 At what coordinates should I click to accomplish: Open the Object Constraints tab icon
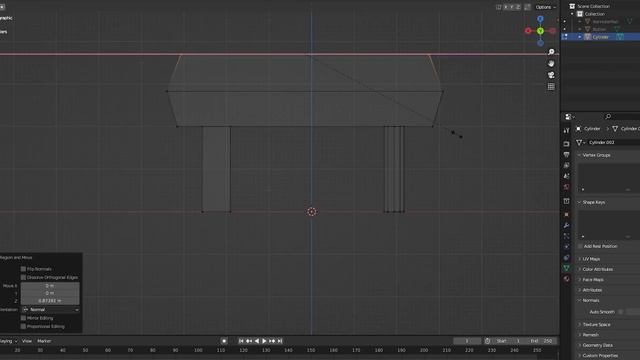tap(566, 257)
